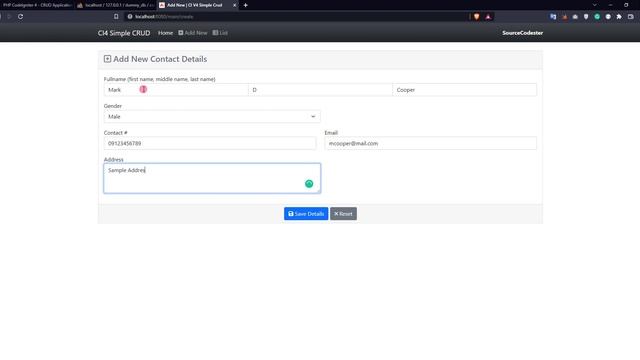This screenshot has width=640, height=360.
Task: Restore the browser window size
Action: 626,5
